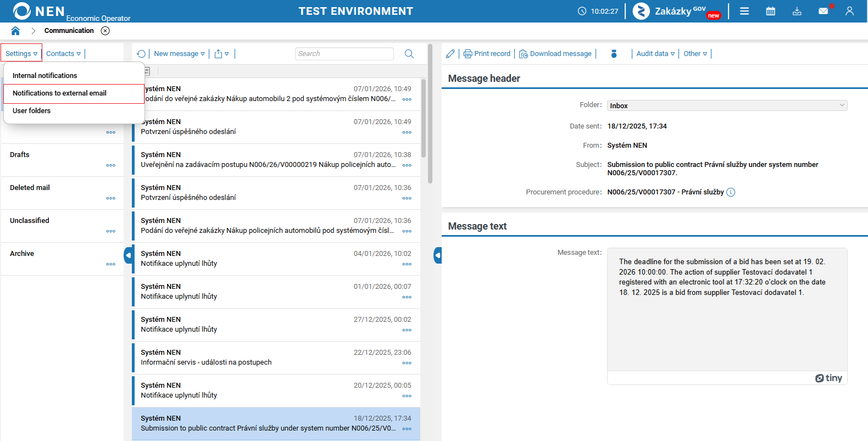Open the Deleted mail folder
Screen dimensions: 868x441
(x=62, y=193)
